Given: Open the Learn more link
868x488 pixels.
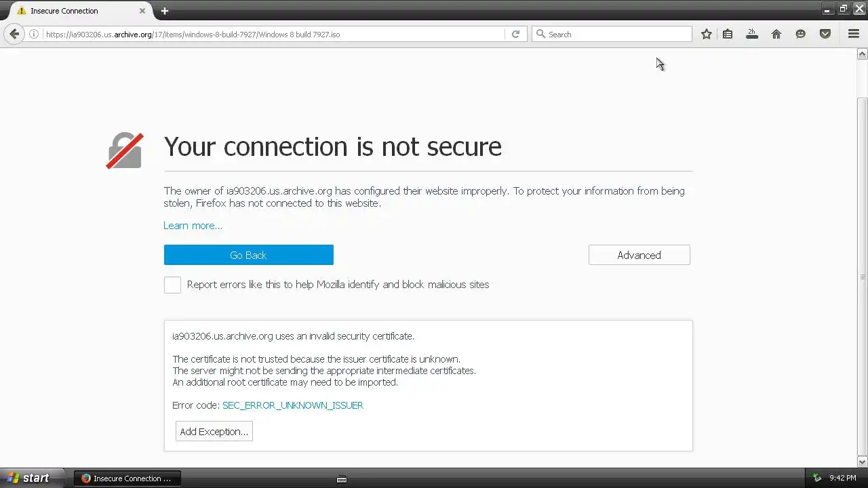Looking at the screenshot, I should pyautogui.click(x=193, y=226).
